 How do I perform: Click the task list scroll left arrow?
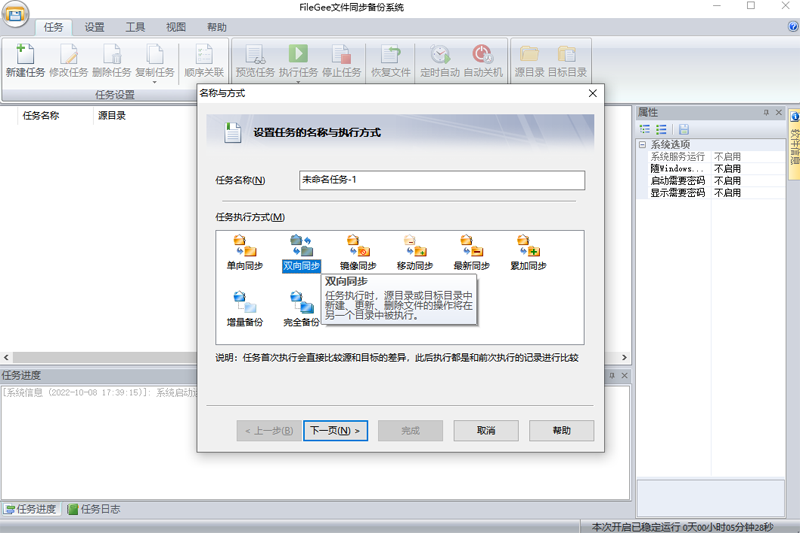coord(6,358)
